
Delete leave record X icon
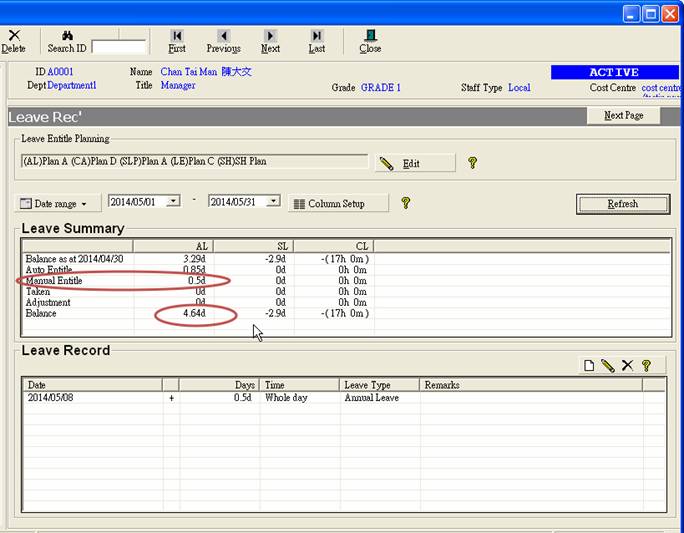point(627,366)
